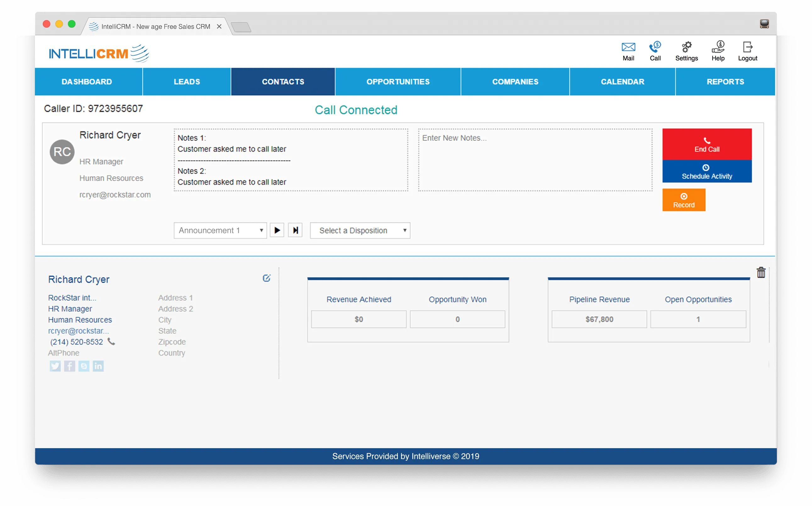Screen dimensions: 812x506
Task: Switch to the Opportunities tab
Action: 398,82
